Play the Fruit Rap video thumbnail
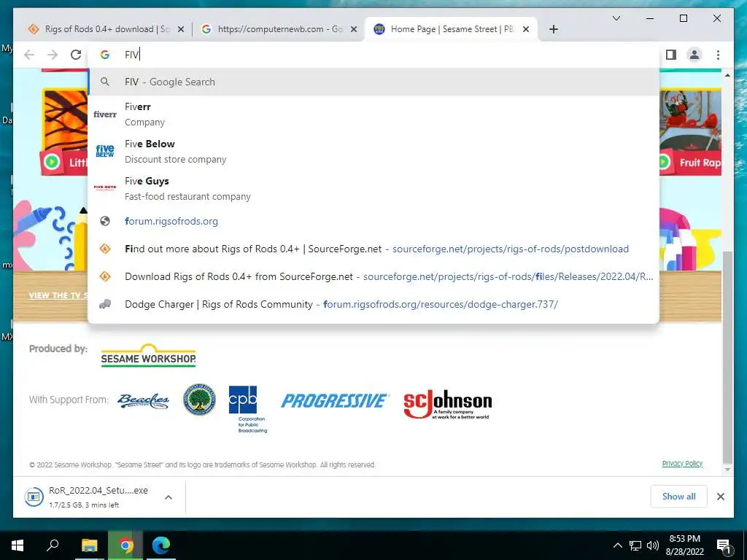Screen dimensions: 747x560 691,133
